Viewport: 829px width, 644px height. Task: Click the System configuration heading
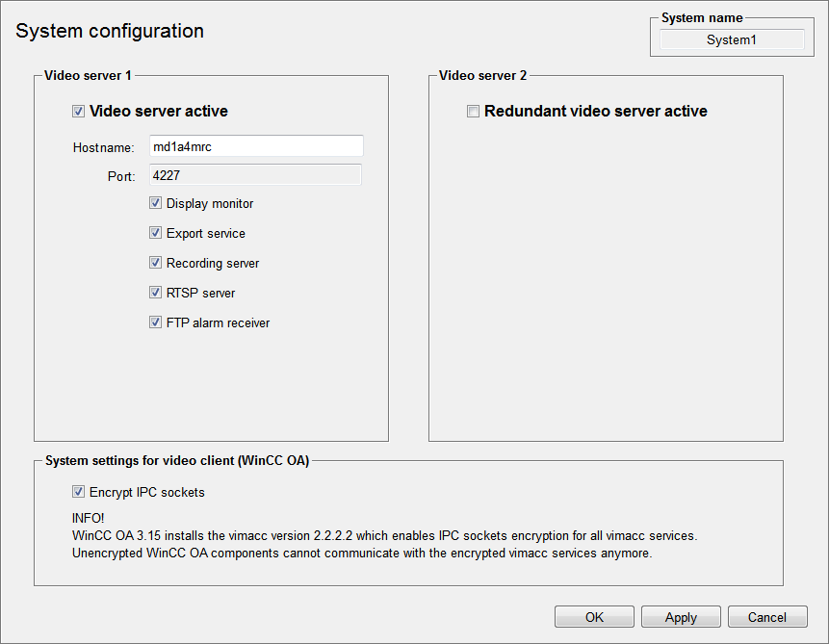(110, 31)
